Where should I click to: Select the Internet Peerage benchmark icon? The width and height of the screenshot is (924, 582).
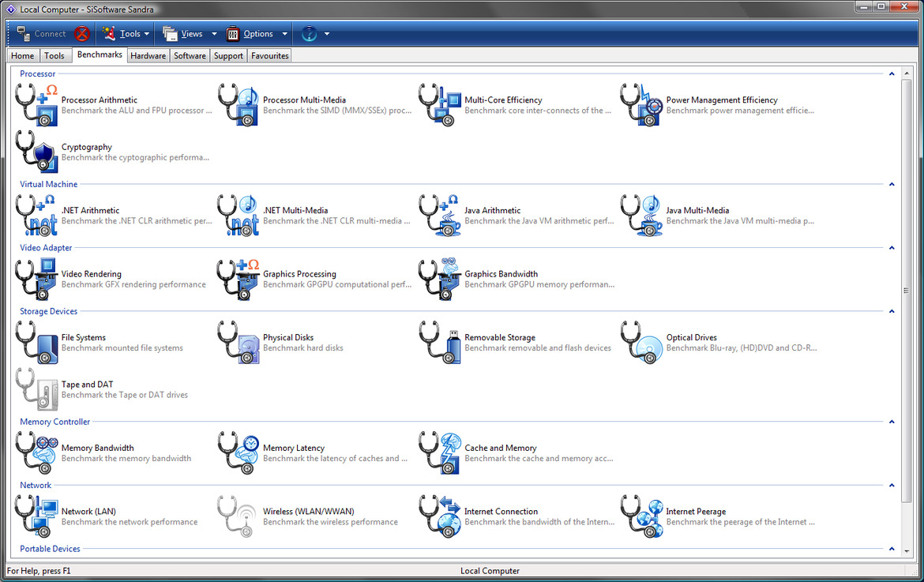[x=642, y=516]
